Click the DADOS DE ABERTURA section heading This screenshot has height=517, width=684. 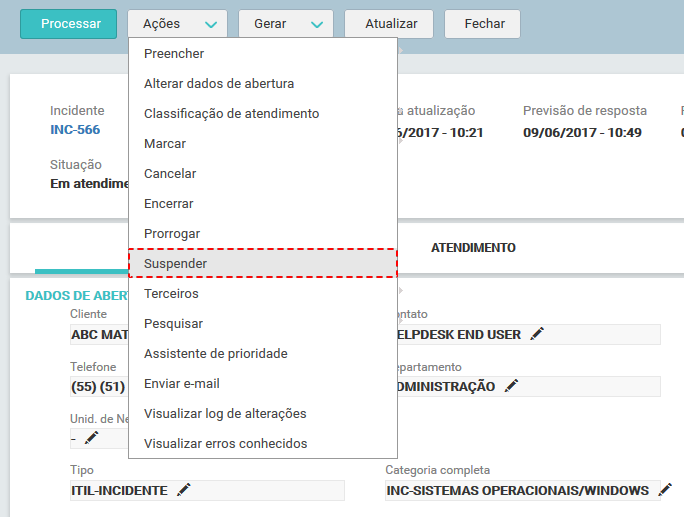coord(77,295)
